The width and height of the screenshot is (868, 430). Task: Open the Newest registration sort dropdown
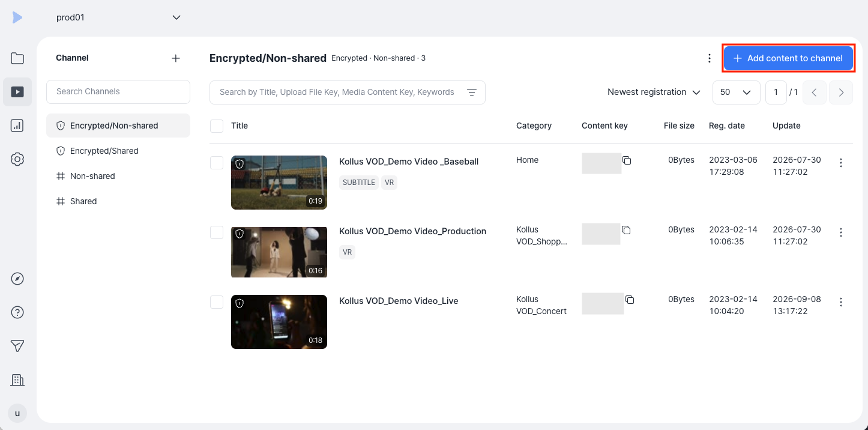pyautogui.click(x=654, y=92)
